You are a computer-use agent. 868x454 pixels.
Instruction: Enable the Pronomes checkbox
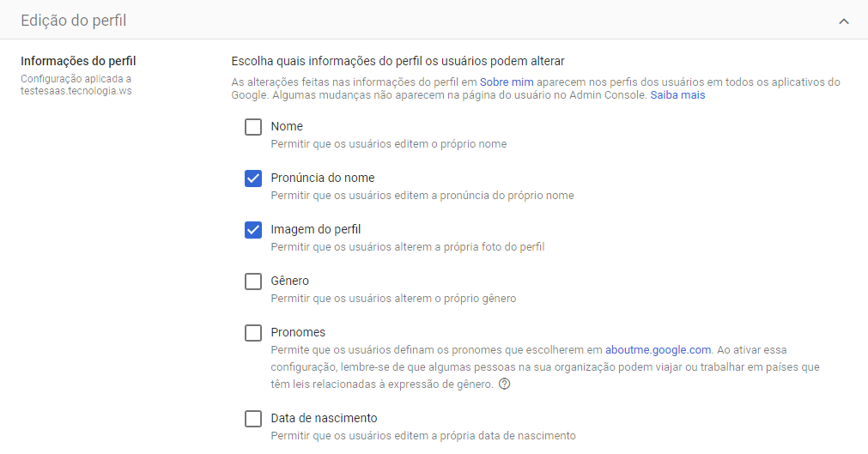click(253, 333)
